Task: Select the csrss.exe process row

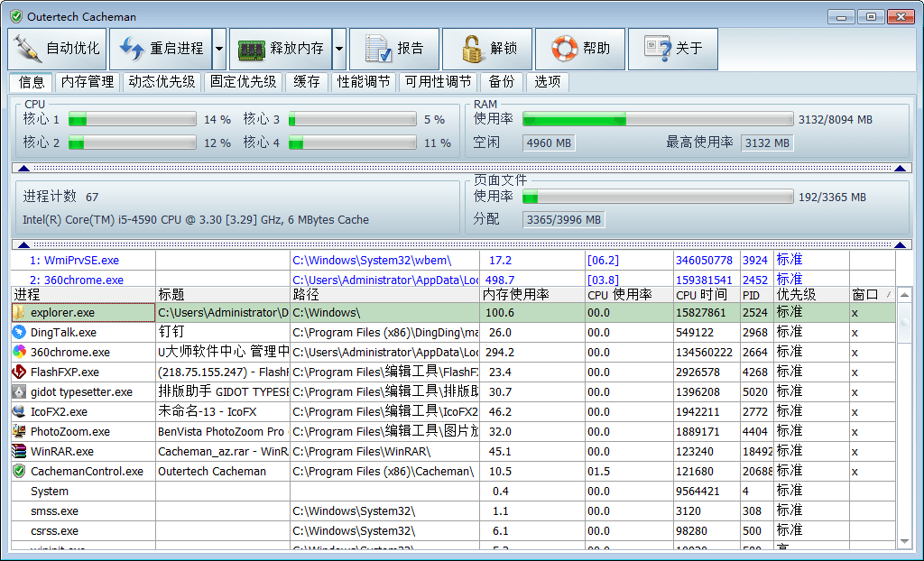Action: pyautogui.click(x=453, y=531)
